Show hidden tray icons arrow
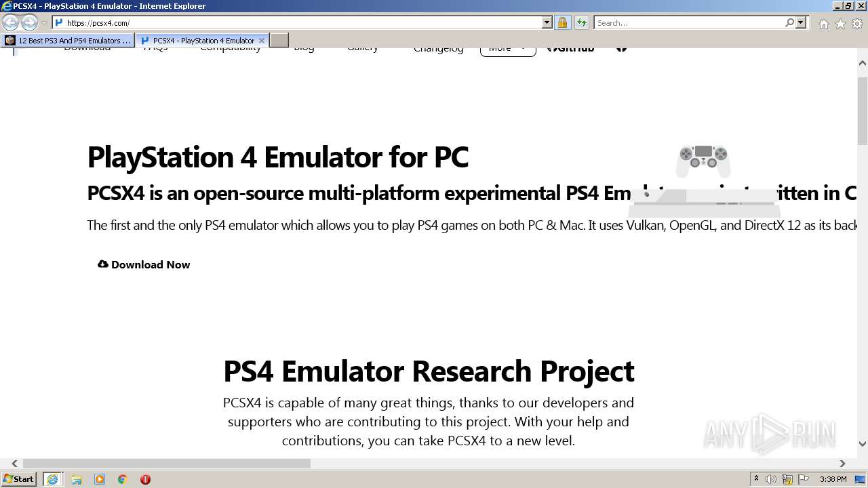The image size is (868, 488). tap(756, 479)
